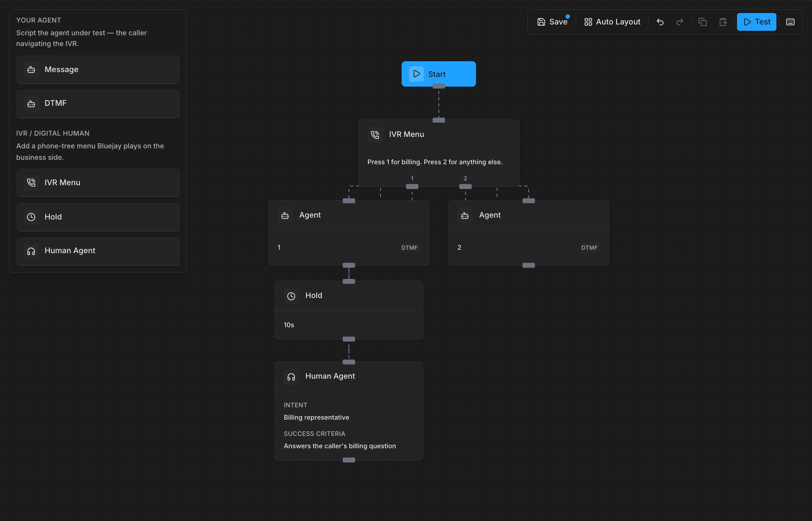Click the phone icon beside sidebar IVR Menu

31,183
